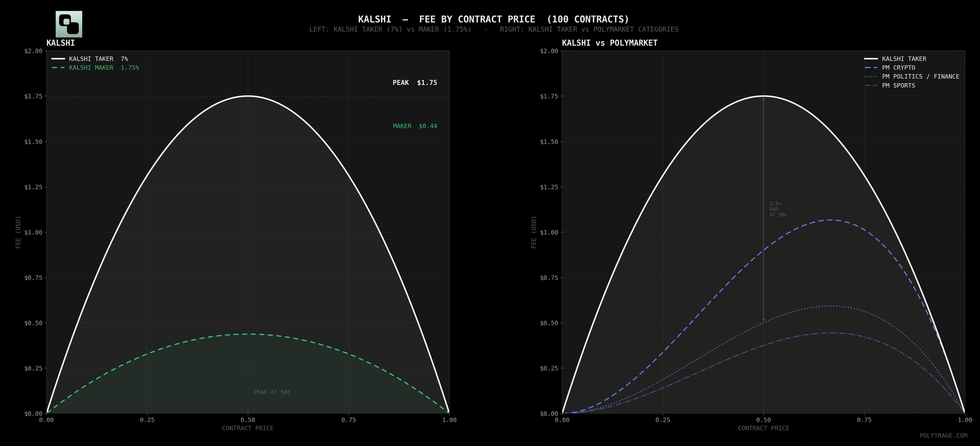Click the '$1.00' tick on left chart
This screenshot has height=446, width=980.
click(33, 232)
